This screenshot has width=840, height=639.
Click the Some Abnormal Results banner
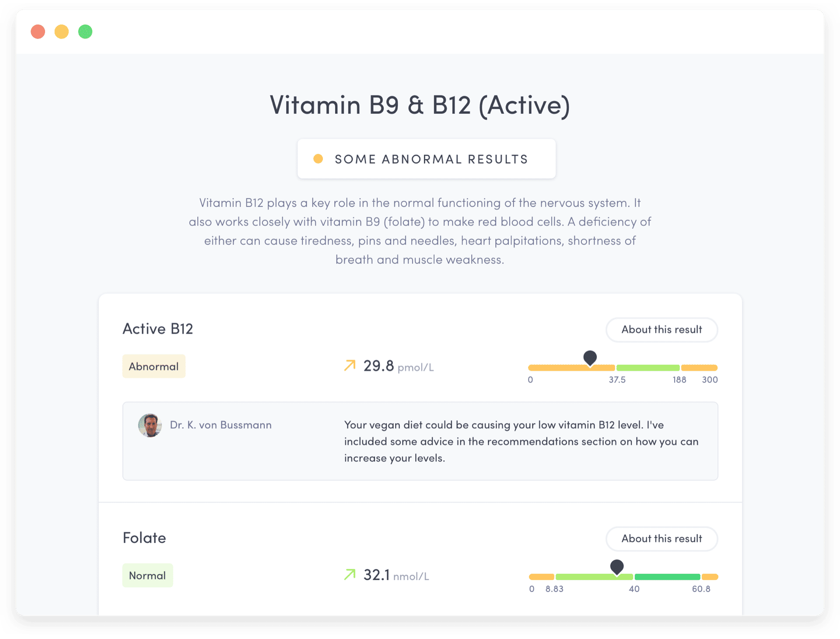(x=426, y=159)
